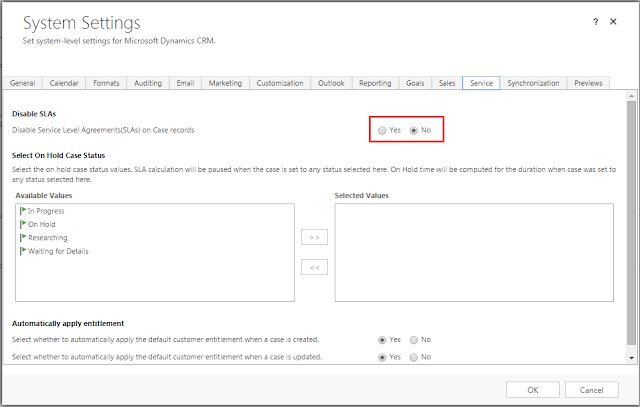Click the help question mark icon
Screen dimensions: 640x407
(x=596, y=21)
